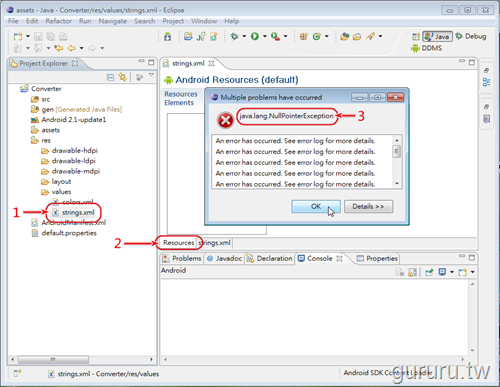Click the Project Explorer horizontal scrollbar thumb

(53, 360)
